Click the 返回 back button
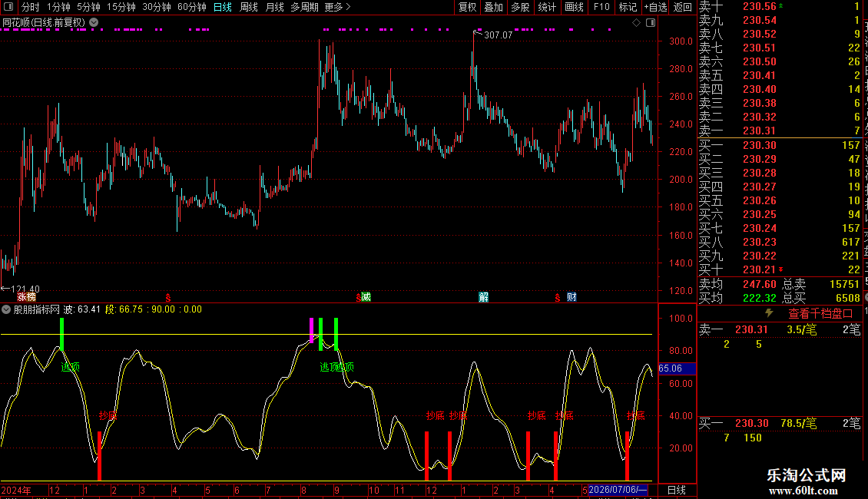Viewport: 868px width, 499px height. pos(683,7)
